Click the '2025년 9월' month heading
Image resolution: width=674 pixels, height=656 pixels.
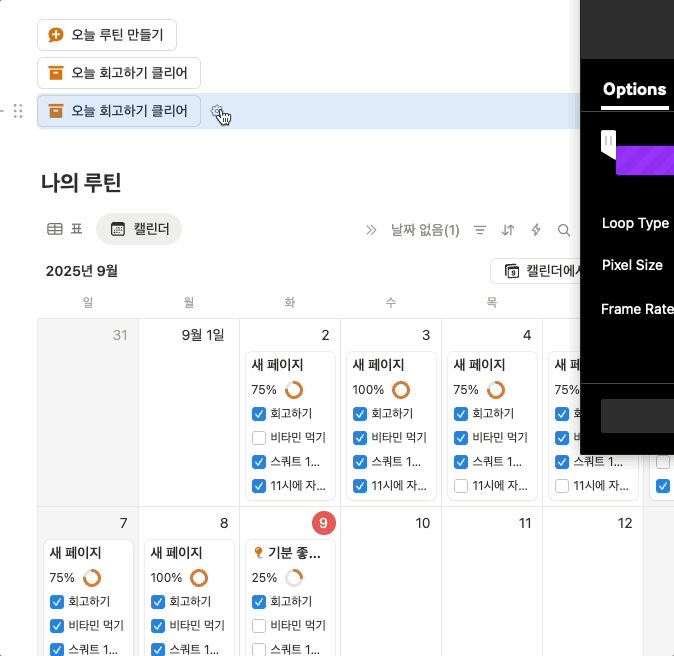click(82, 271)
